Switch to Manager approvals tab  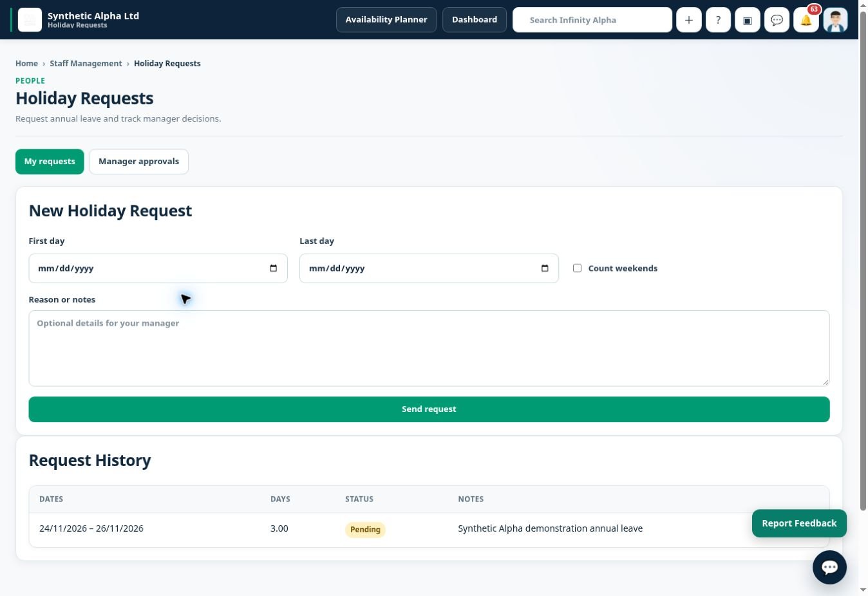pyautogui.click(x=138, y=162)
